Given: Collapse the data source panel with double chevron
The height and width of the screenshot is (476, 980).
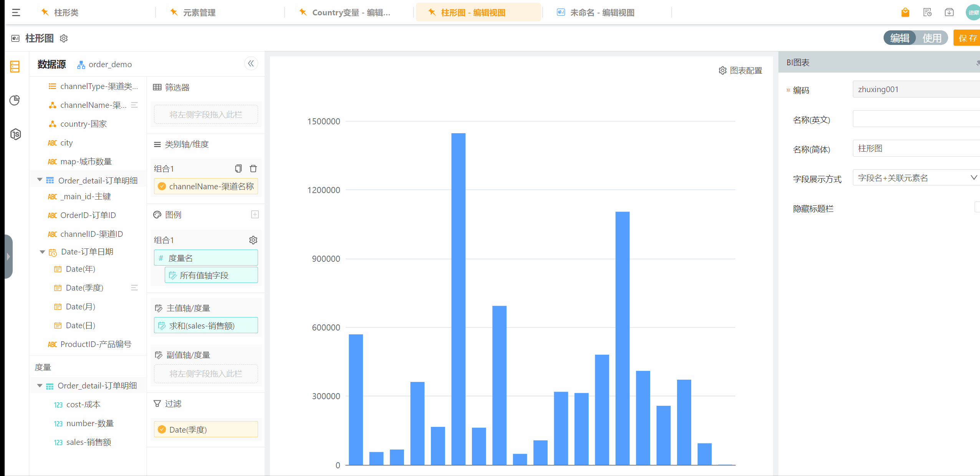Looking at the screenshot, I should point(251,63).
